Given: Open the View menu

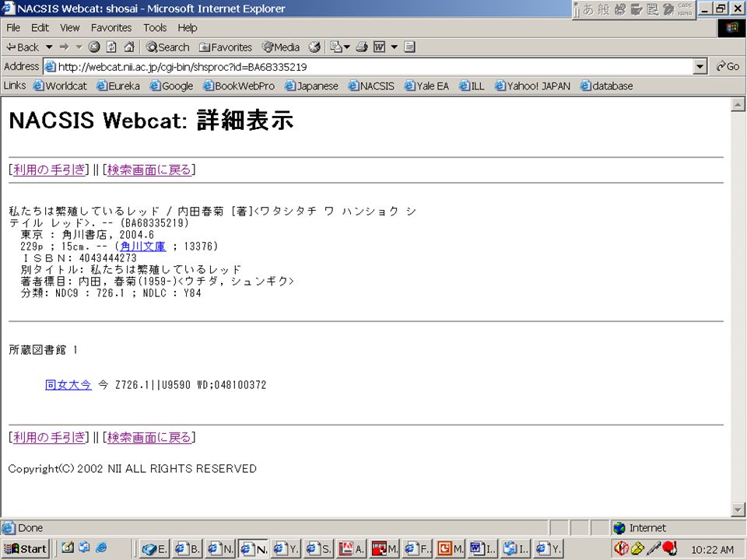Looking at the screenshot, I should pos(69,28).
